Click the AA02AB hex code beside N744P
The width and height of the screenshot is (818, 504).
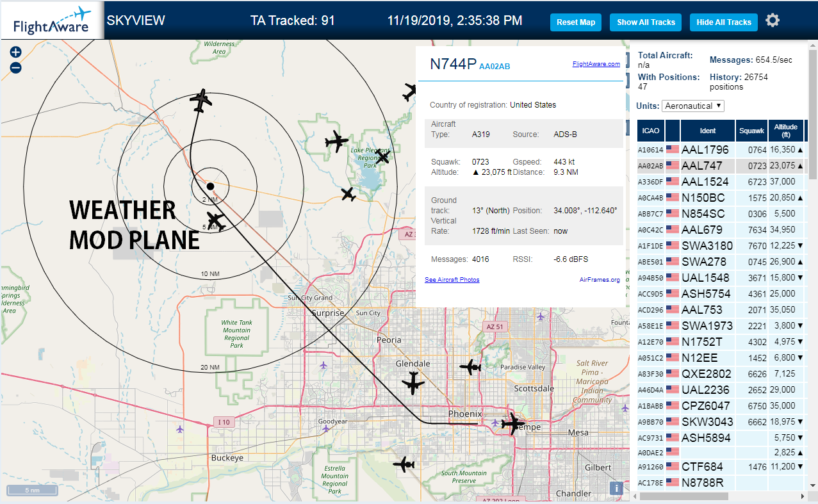[x=495, y=66]
